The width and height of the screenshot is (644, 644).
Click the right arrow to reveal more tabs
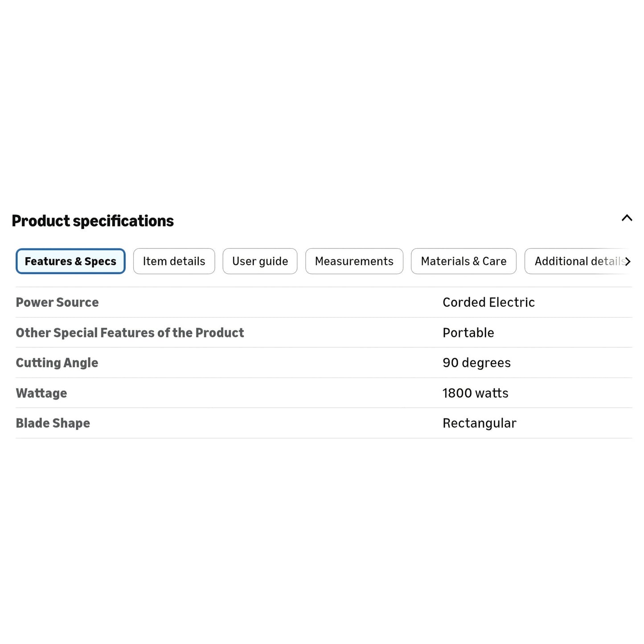tap(628, 262)
